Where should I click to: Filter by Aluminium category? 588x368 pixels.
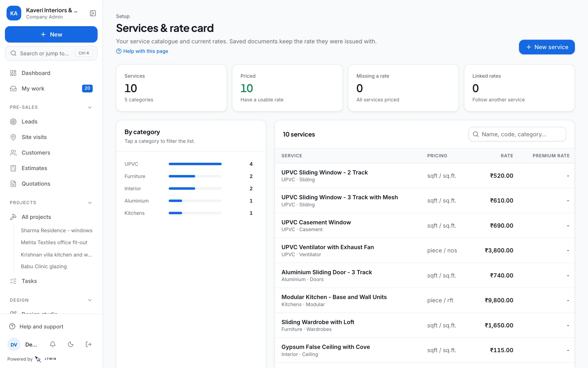click(189, 201)
